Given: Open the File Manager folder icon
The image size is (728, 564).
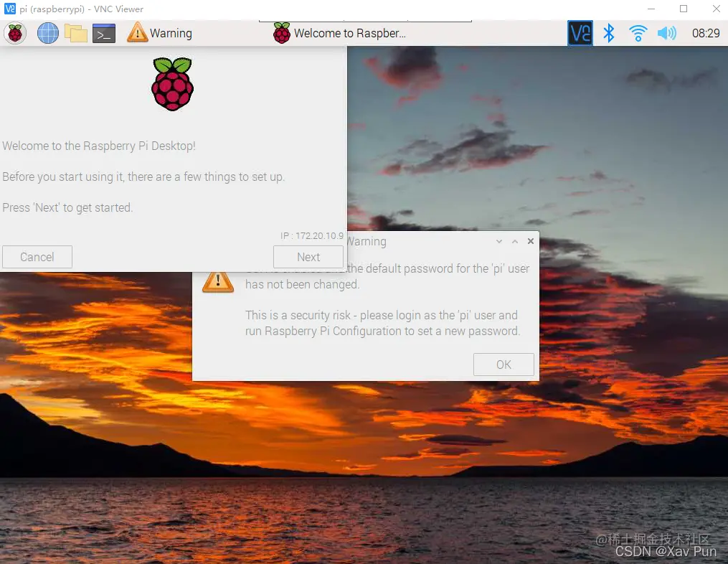Looking at the screenshot, I should tap(76, 34).
